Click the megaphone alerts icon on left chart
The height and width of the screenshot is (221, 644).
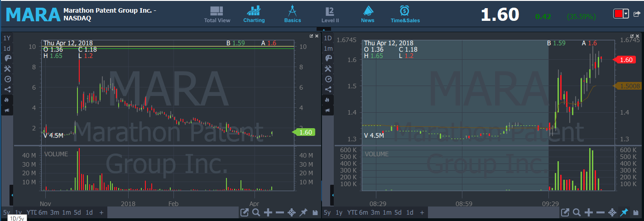pyautogui.click(x=7, y=110)
